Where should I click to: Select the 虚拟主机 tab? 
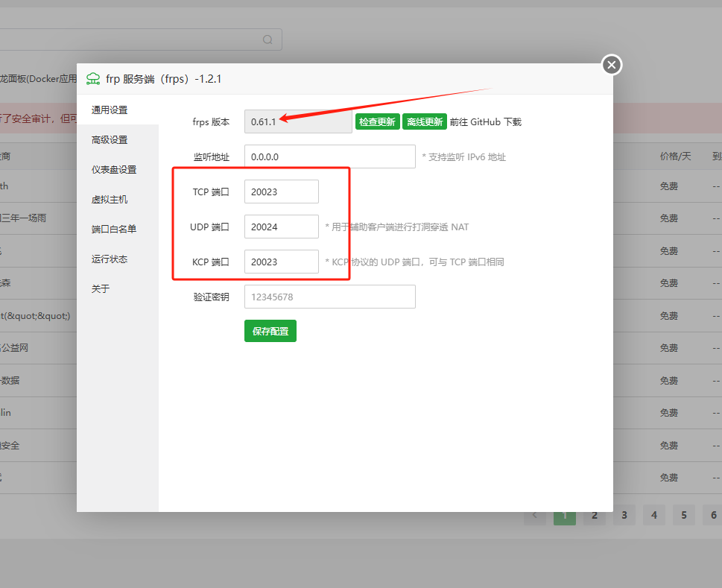[110, 200]
